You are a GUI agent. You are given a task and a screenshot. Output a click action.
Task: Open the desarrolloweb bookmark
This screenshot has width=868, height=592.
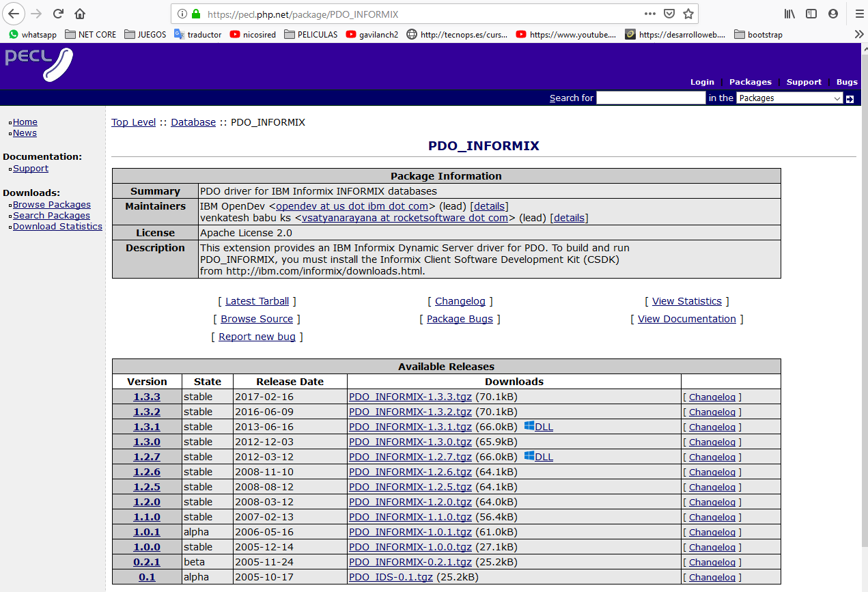click(x=675, y=34)
